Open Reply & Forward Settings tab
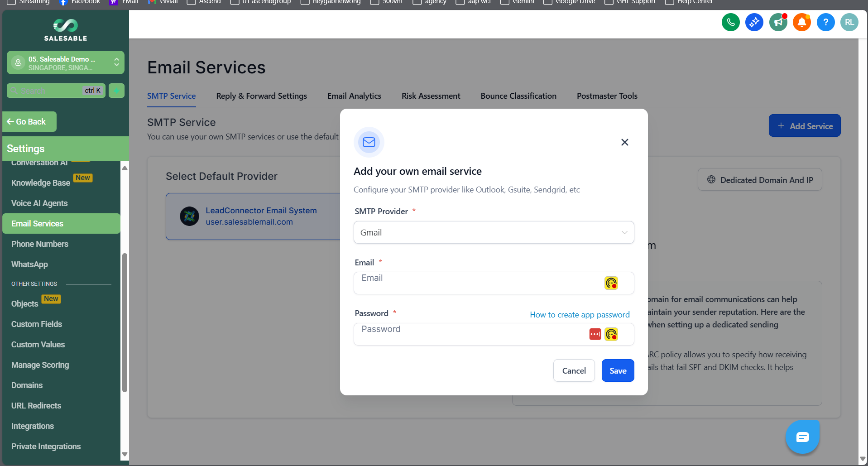This screenshot has height=466, width=868. tap(261, 96)
